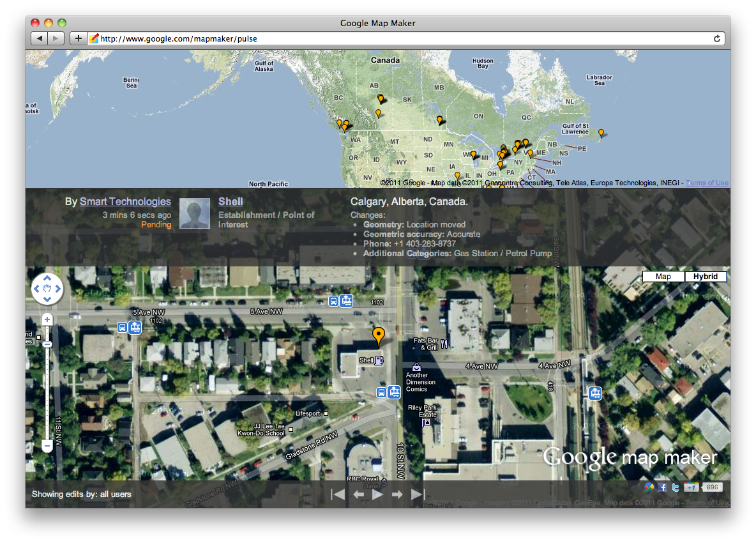Click the JJ Lee Tae Kwon-Do School marker

291,429
